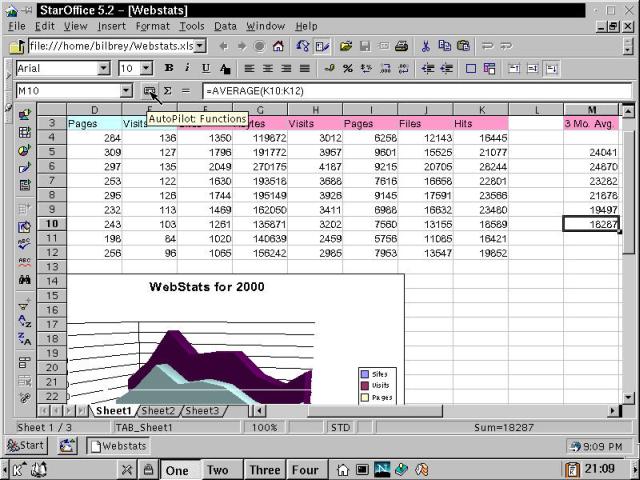Screen dimensions: 640x480
Task: Click the Start button
Action: 26,445
